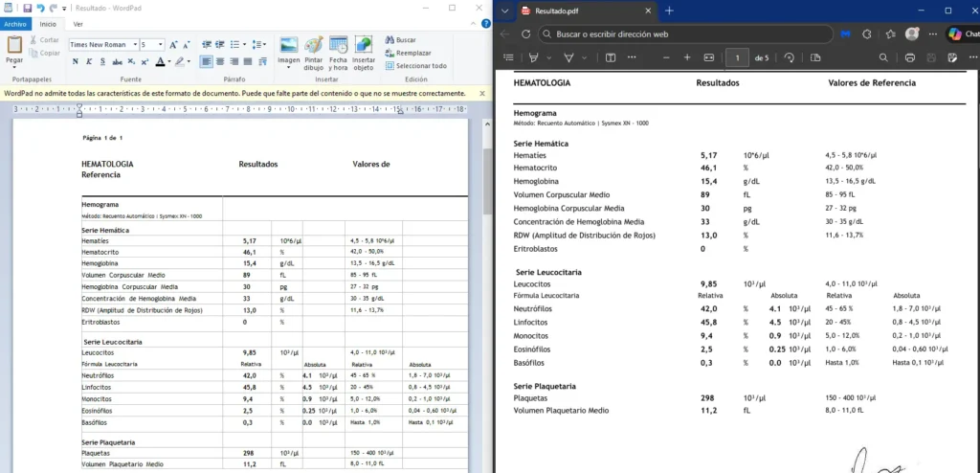Switch to the Ver ribbon tab
The width and height of the screenshot is (980, 473).
point(78,23)
